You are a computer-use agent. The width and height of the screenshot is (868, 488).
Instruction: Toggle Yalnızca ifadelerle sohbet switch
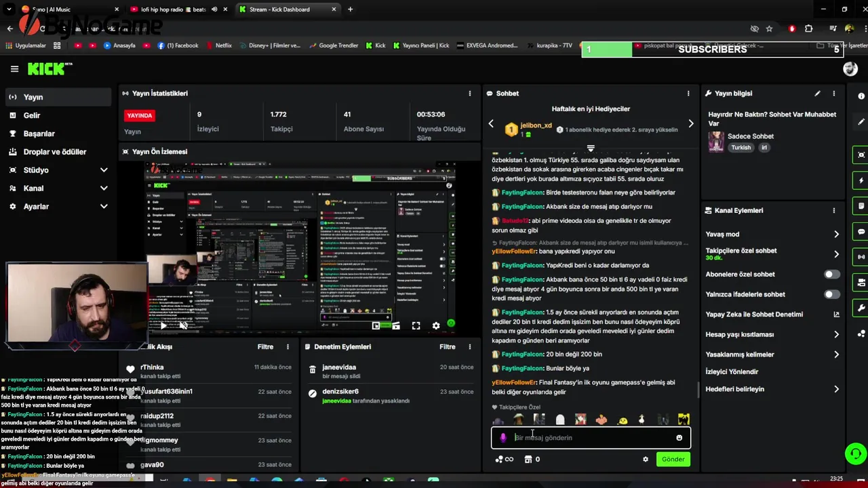point(831,294)
